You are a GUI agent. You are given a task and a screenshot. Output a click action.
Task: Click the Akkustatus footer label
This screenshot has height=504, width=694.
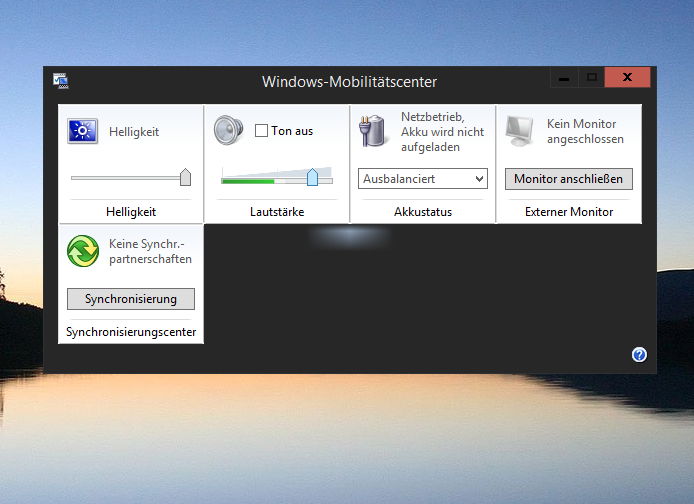423,212
